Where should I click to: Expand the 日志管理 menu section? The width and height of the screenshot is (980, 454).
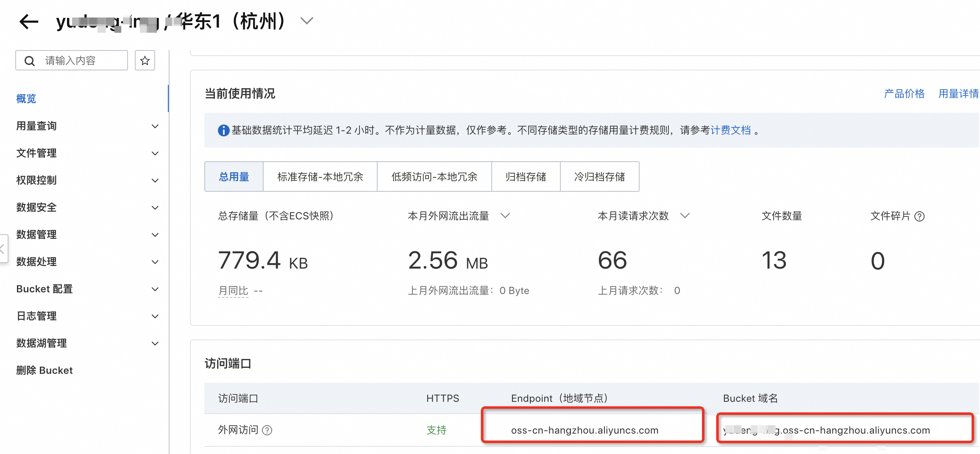(87, 316)
